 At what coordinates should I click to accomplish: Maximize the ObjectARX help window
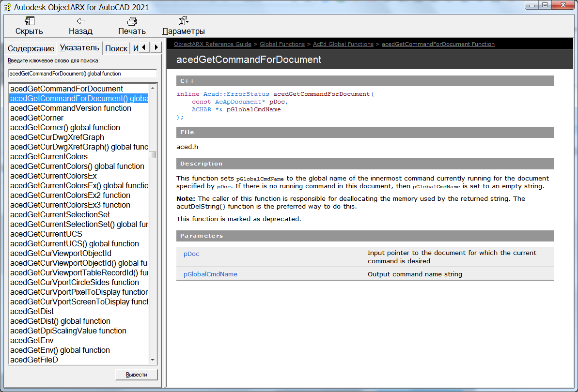point(545,5)
